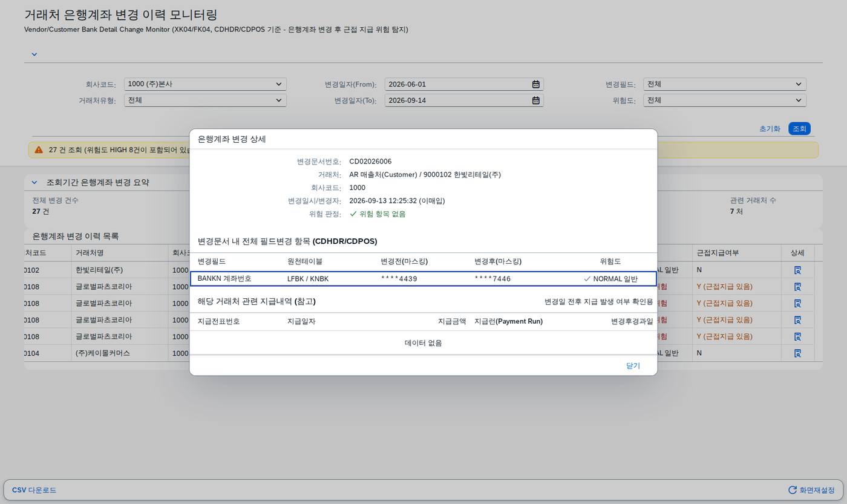This screenshot has height=504, width=847.
Task: Click the 지급전표번호 column header
Action: click(x=219, y=321)
